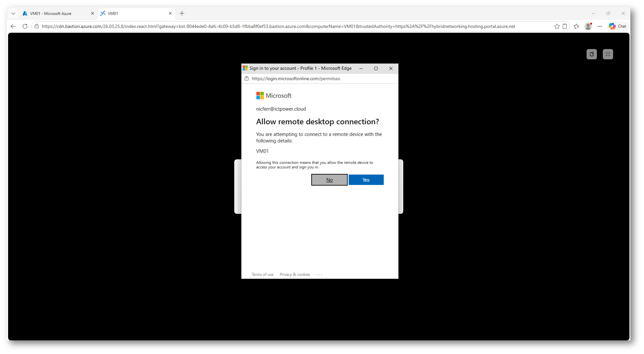Select the VM01 Bastion tab
The image size is (644, 354).
tap(133, 13)
